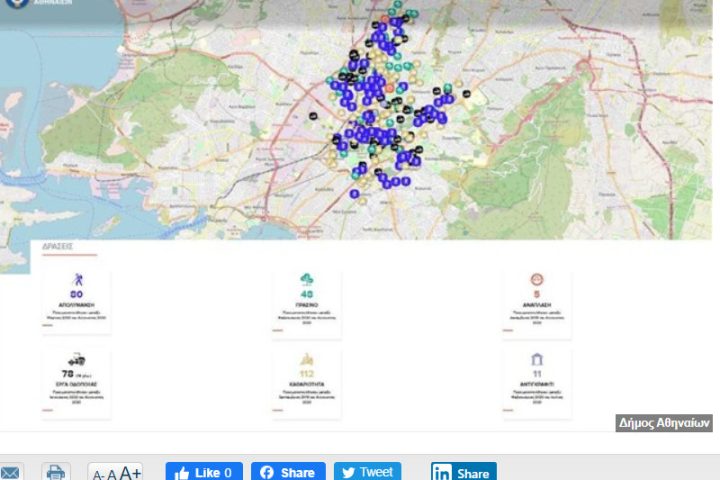Click the Facebook Share button
Image resolution: width=720 pixels, height=480 pixels.
tap(288, 472)
